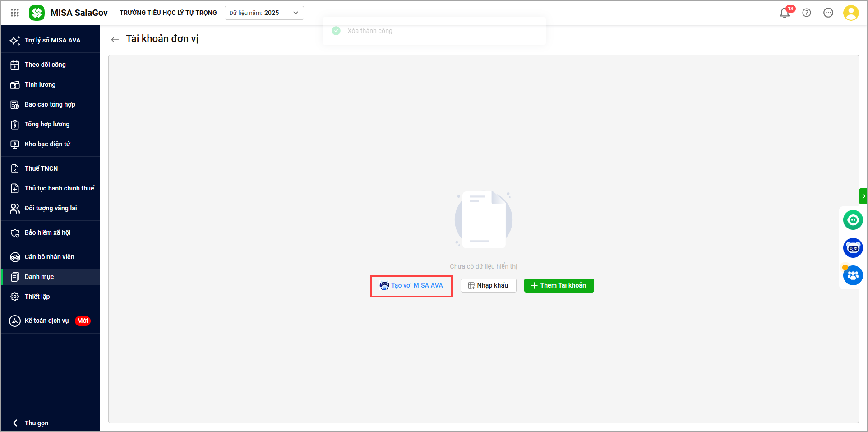Open the blue community group icon
The height and width of the screenshot is (432, 868).
(x=853, y=275)
